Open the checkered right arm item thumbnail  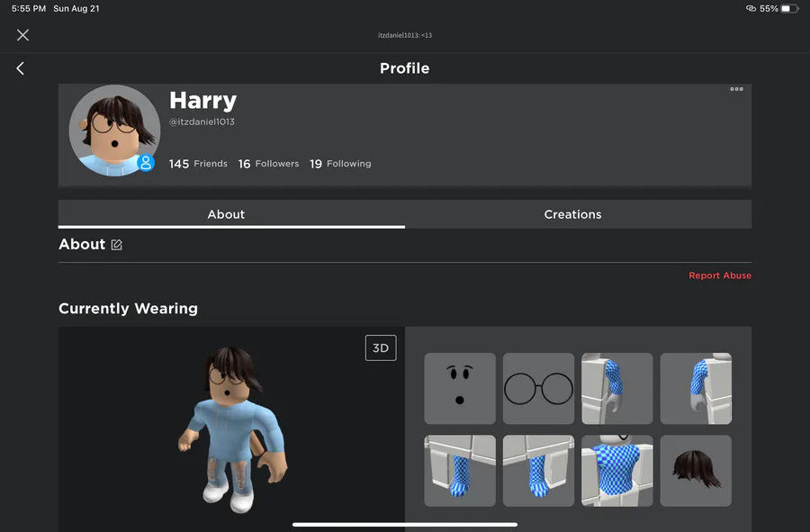pos(696,388)
